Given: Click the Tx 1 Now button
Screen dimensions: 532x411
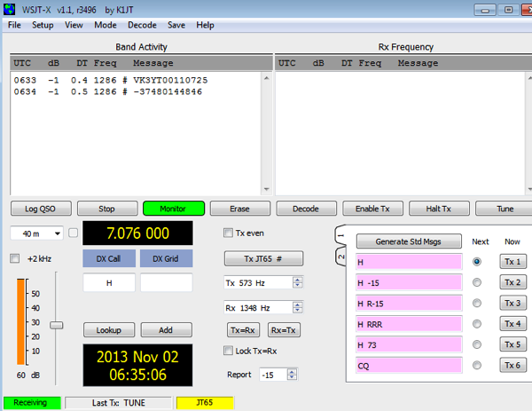Looking at the screenshot, I should point(513,262).
